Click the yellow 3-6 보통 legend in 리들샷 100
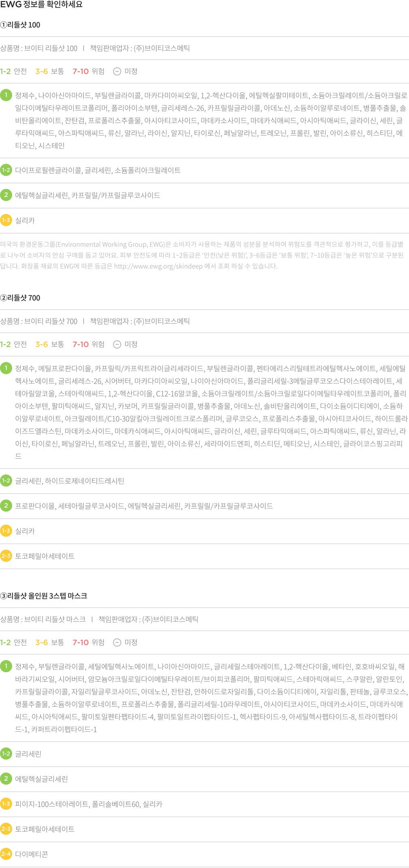409x868 pixels. [49, 72]
